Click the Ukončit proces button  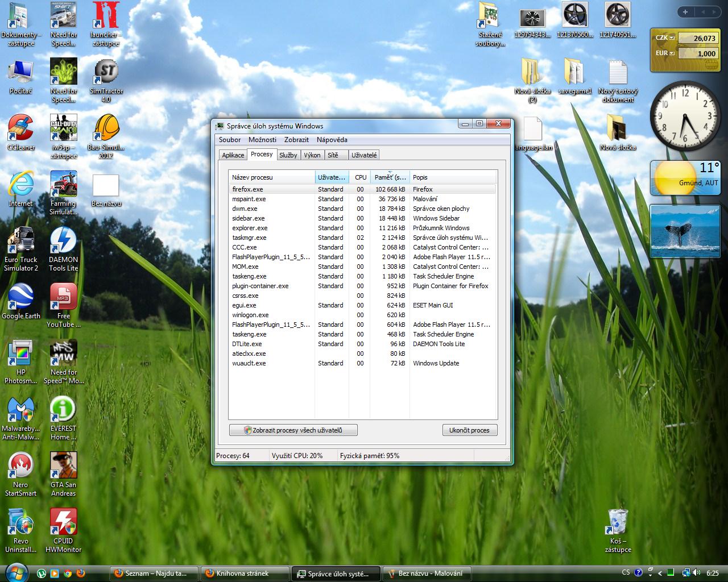469,430
